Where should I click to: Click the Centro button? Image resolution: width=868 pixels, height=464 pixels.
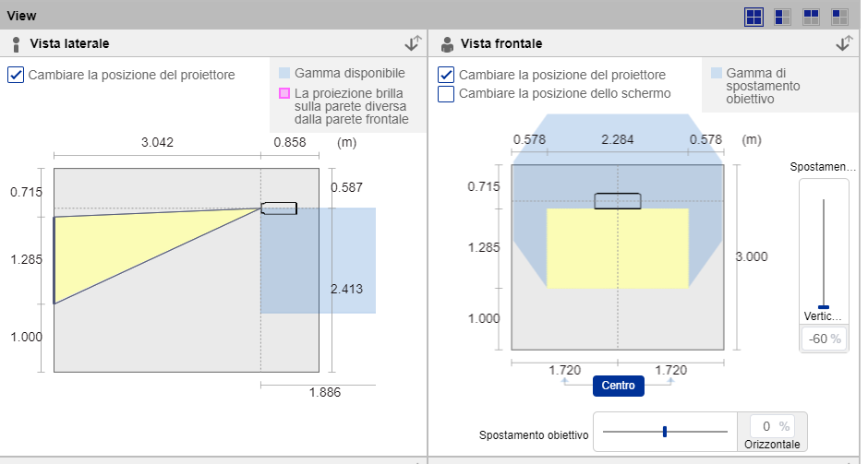[619, 386]
